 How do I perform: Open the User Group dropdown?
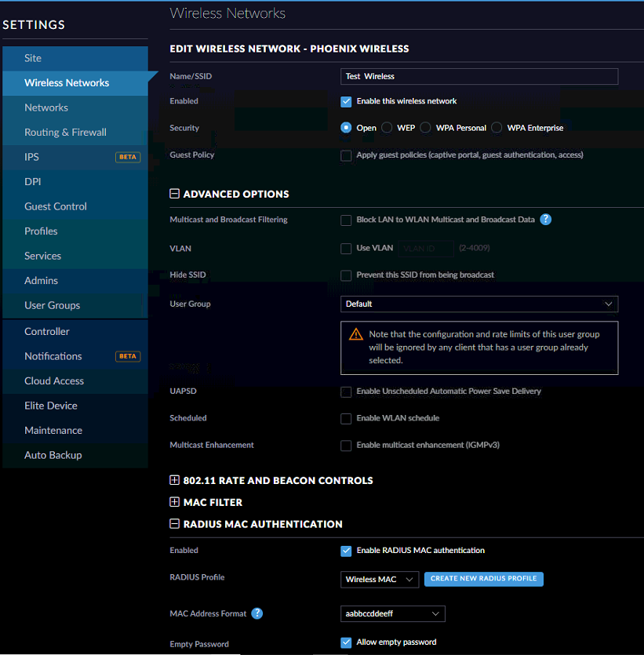pyautogui.click(x=479, y=304)
